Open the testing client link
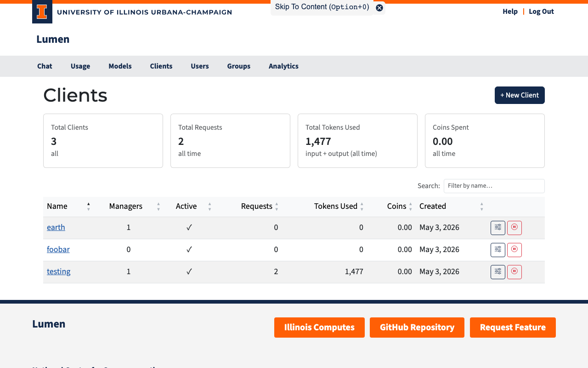The width and height of the screenshot is (588, 368). [59, 271]
